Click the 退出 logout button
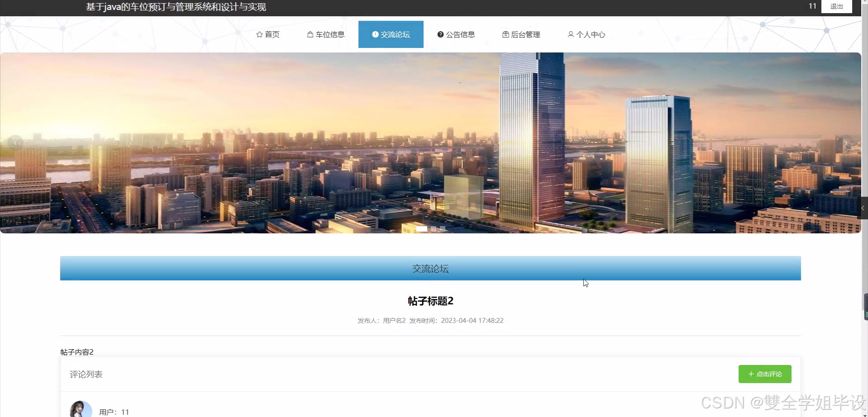868x417 pixels. (836, 6)
